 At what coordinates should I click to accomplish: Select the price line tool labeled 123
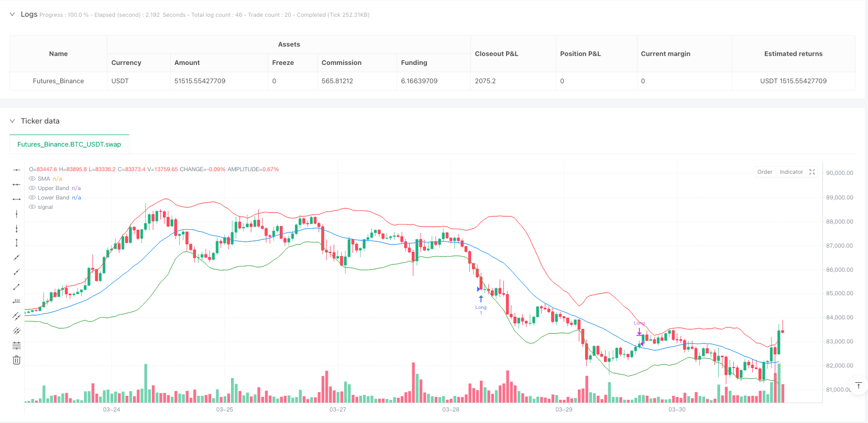[x=17, y=302]
